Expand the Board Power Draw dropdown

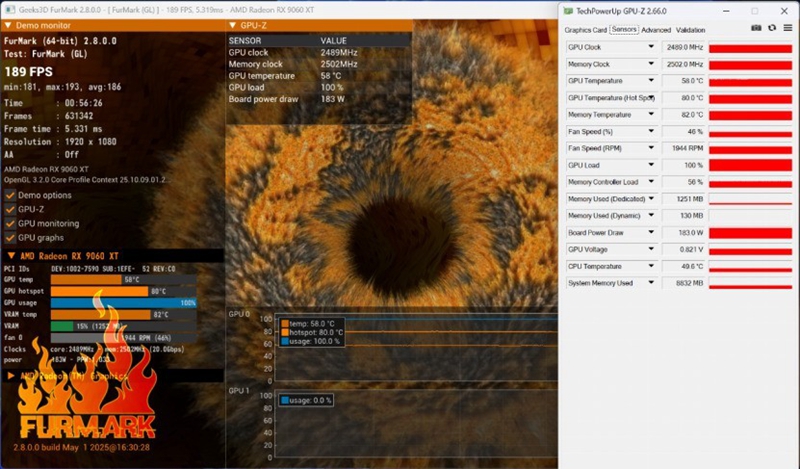click(651, 232)
